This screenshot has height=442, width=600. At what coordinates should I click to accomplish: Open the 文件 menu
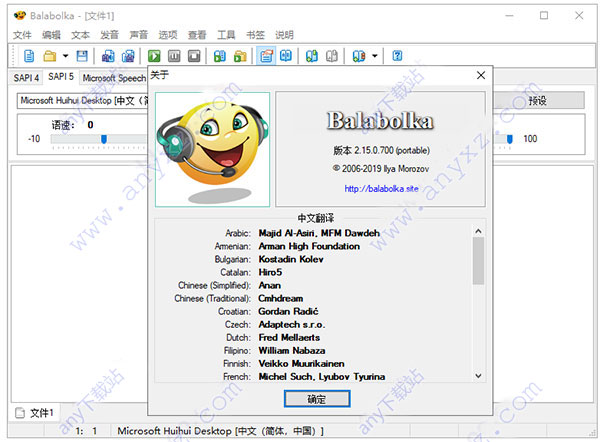(22, 35)
